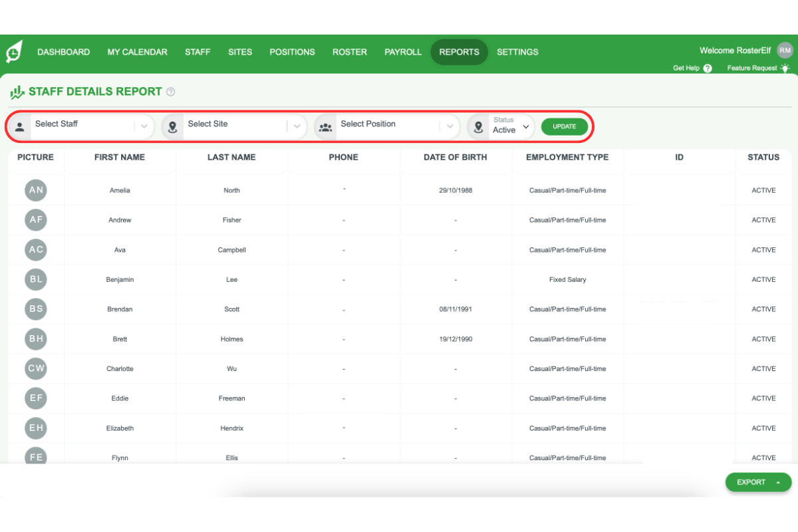Open the Select Site dropdown
798x532 pixels.
coord(297,126)
